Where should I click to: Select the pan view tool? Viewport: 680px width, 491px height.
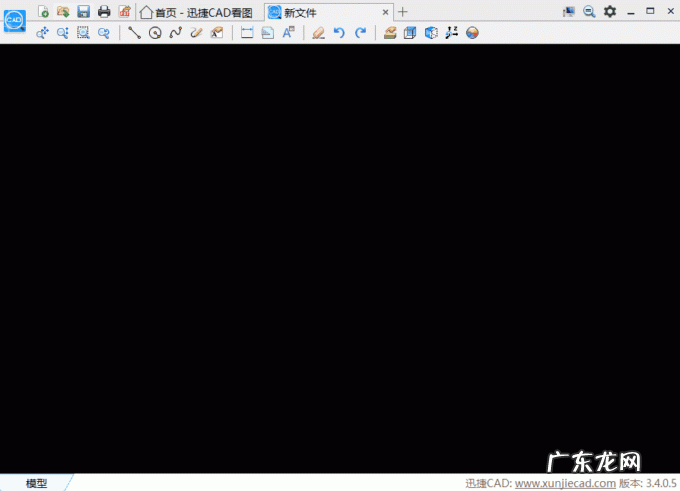(x=43, y=33)
